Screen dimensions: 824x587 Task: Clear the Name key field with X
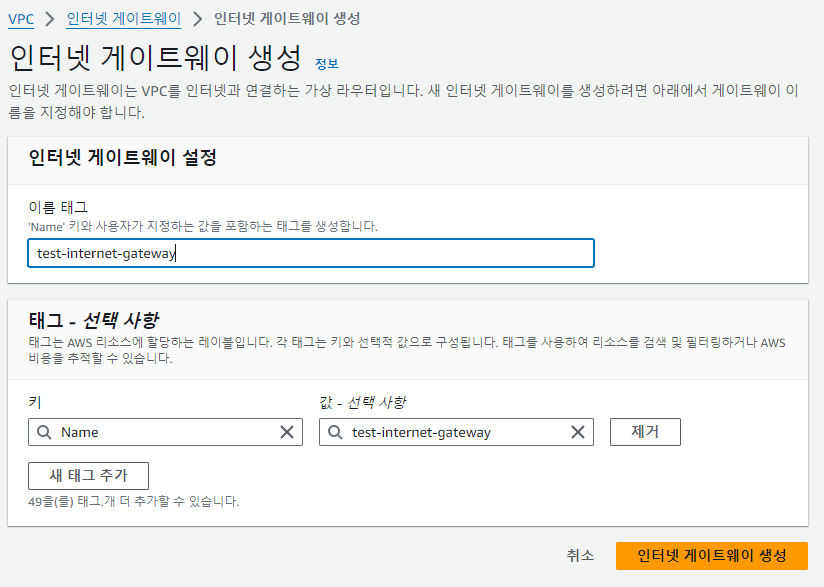click(287, 432)
